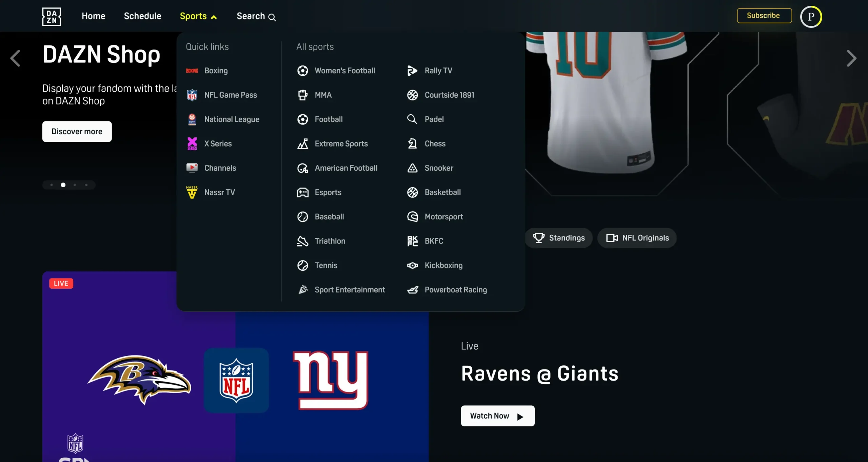Go to next carousel slide arrow

pyautogui.click(x=851, y=58)
